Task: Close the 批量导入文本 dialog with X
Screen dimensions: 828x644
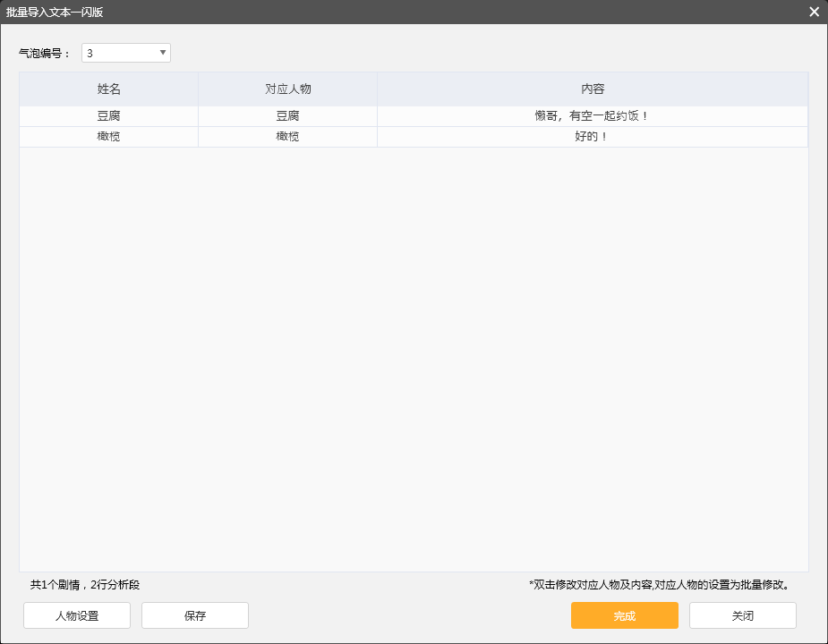Action: click(x=814, y=12)
